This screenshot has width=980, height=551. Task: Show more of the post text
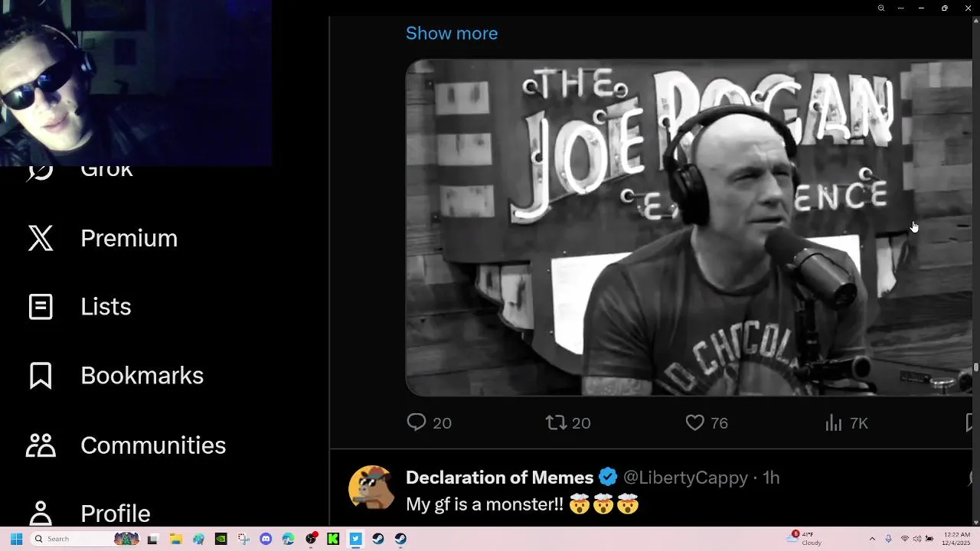[452, 34]
